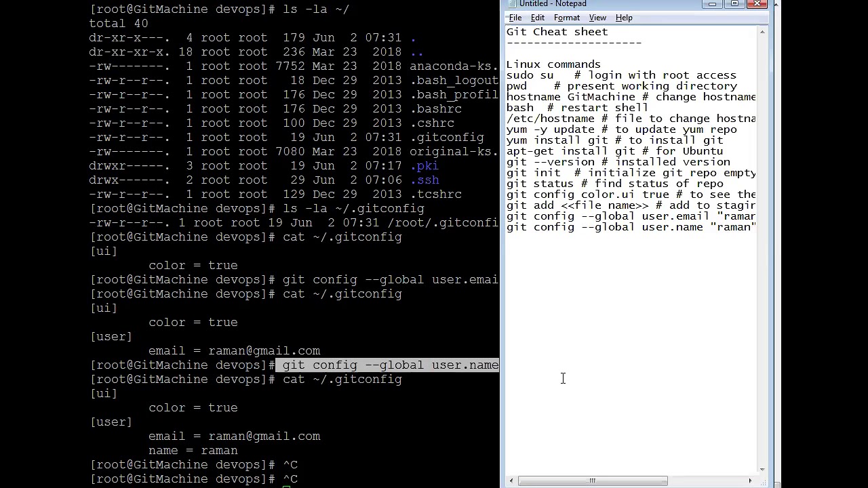The width and height of the screenshot is (868, 488).
Task: Click the 'git config --global user.email' Notepad line
Action: pyautogui.click(x=631, y=216)
